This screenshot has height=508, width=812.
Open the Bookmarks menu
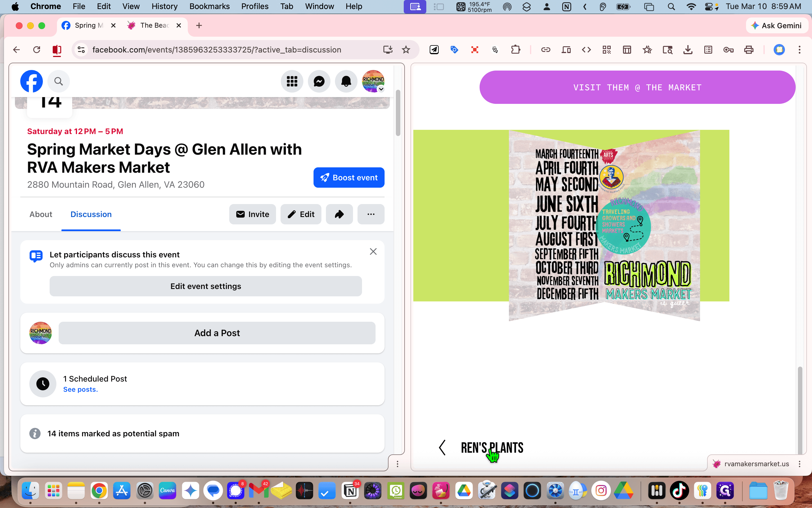209,6
